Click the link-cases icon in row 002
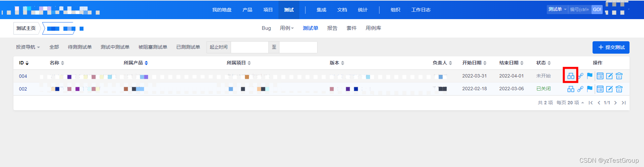The width and height of the screenshot is (644, 167). pos(580,89)
